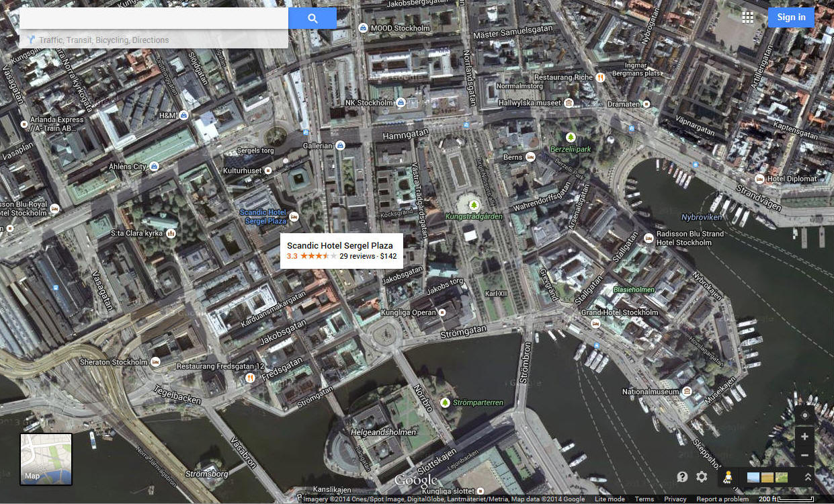834x504 pixels.
Task: Click the Restaurang Fredsgatan 12 fork marker
Action: pyautogui.click(x=249, y=378)
